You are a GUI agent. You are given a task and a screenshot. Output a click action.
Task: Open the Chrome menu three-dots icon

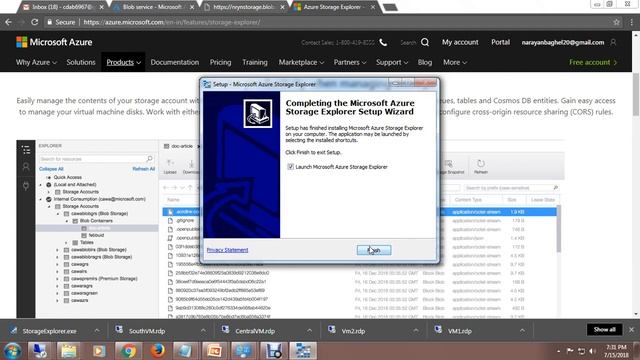(x=631, y=22)
